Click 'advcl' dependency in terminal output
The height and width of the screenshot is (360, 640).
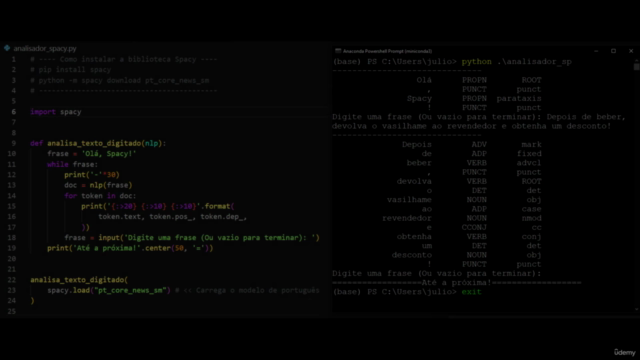pyautogui.click(x=529, y=163)
